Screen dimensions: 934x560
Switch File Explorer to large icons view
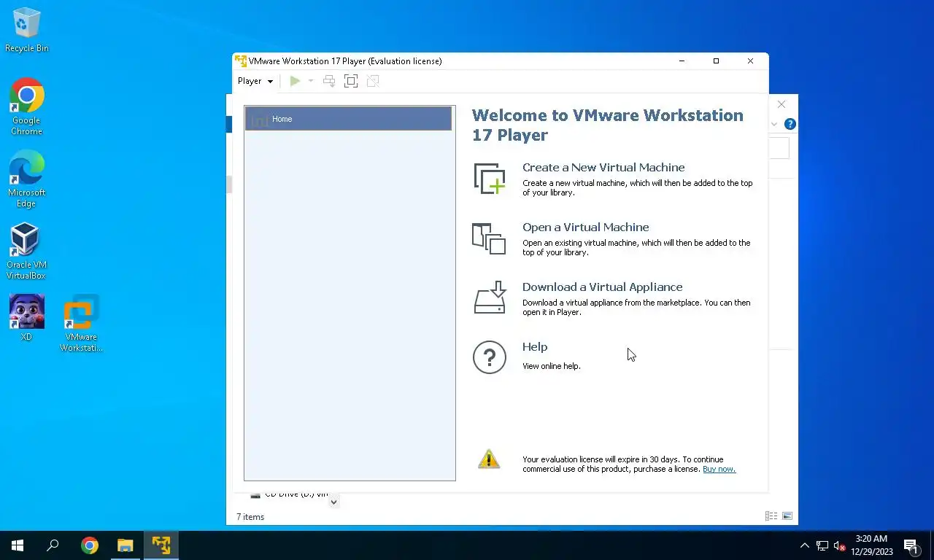point(787,516)
